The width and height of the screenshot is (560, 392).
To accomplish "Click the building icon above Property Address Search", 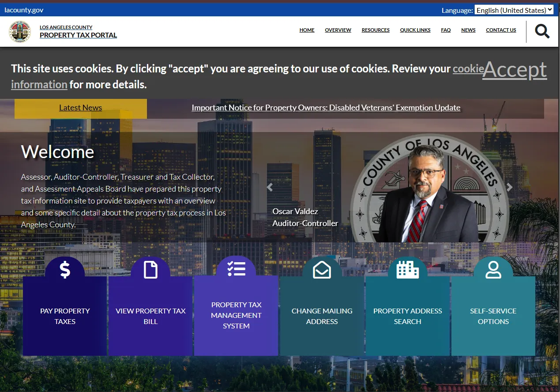I will (407, 269).
